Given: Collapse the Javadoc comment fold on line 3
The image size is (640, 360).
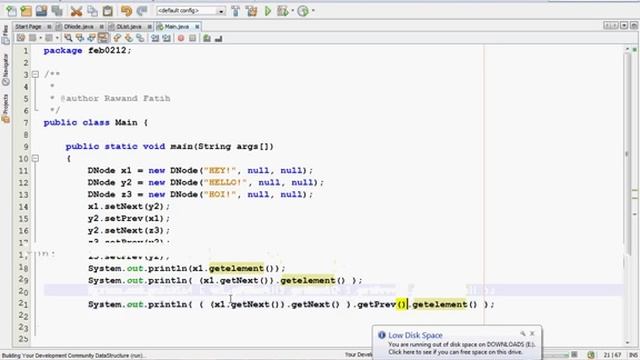Looking at the screenshot, I should [36, 74].
